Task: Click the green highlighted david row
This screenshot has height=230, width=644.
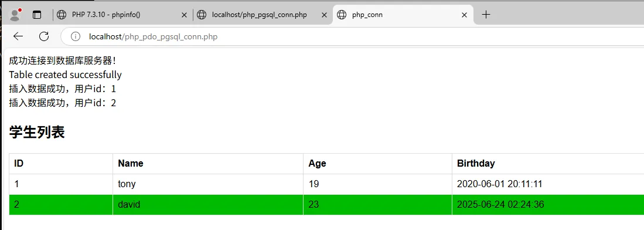Action: pyautogui.click(x=326, y=205)
